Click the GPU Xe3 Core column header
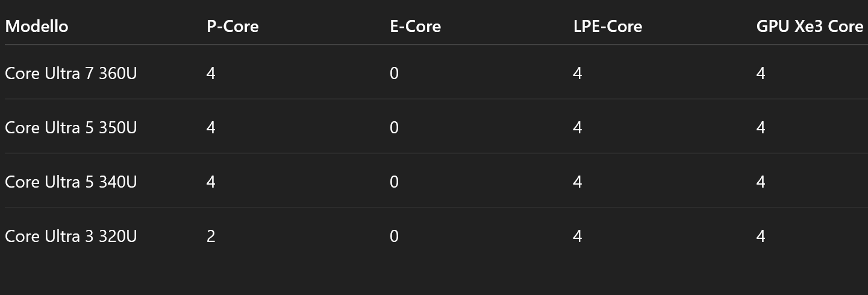This screenshot has height=295, width=868. (x=810, y=27)
